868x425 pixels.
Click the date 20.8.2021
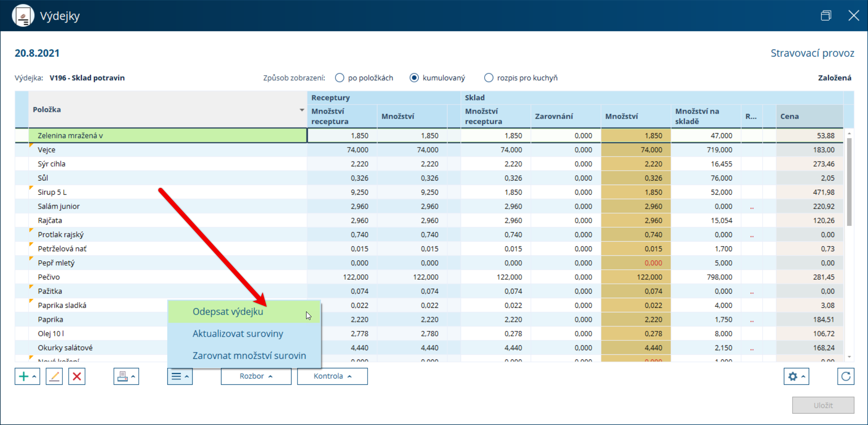coord(37,53)
